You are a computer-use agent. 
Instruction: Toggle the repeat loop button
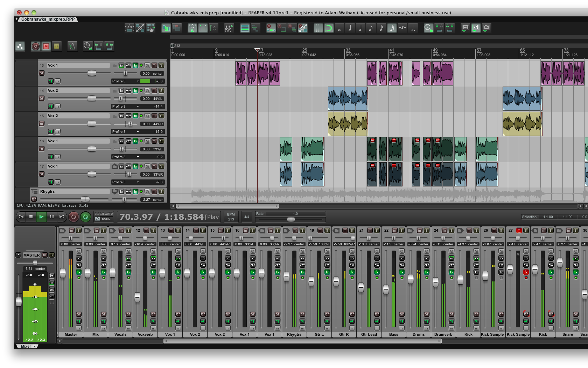tap(85, 217)
